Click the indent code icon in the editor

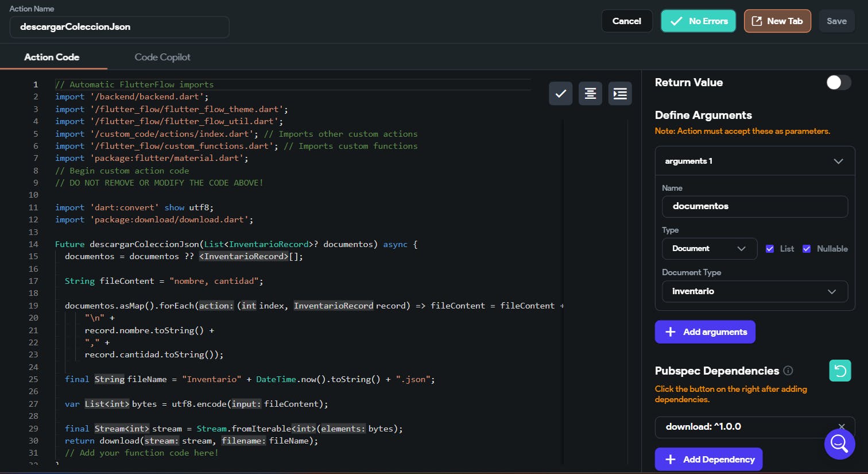(620, 94)
